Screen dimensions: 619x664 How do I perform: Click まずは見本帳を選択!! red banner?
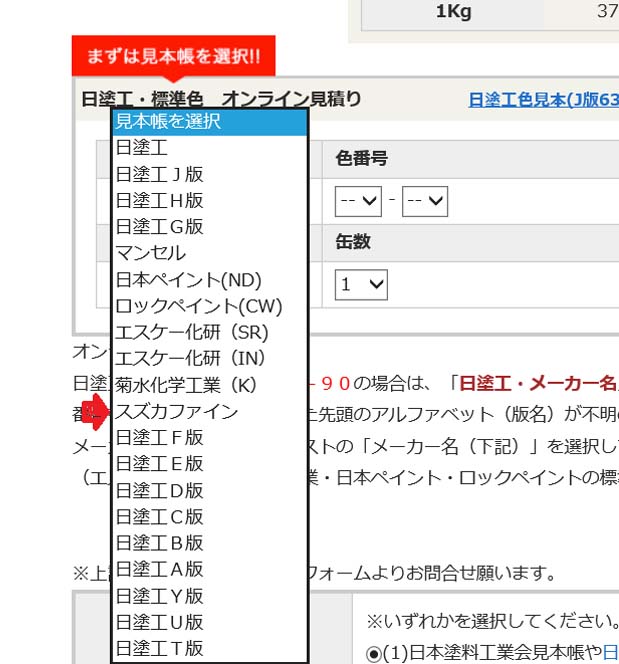[174, 56]
